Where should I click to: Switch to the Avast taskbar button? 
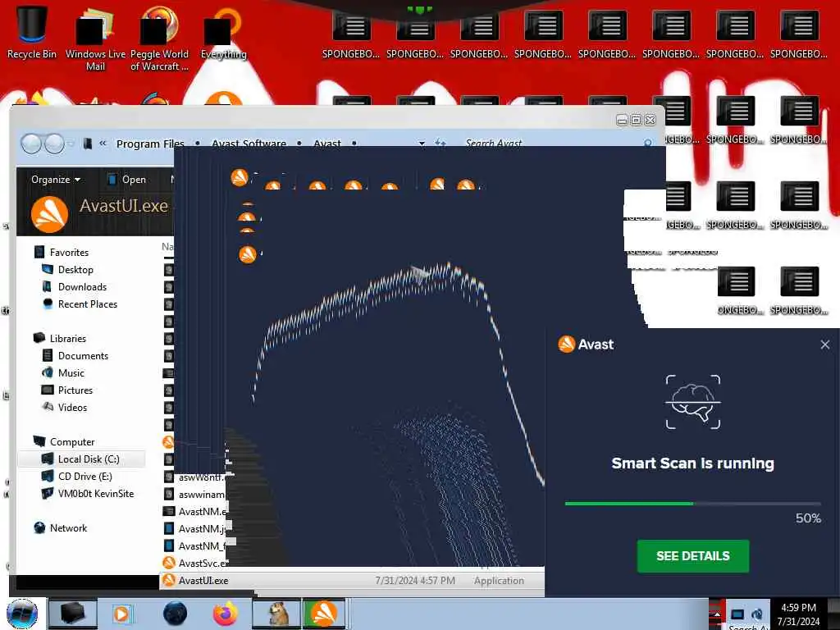[x=324, y=614]
